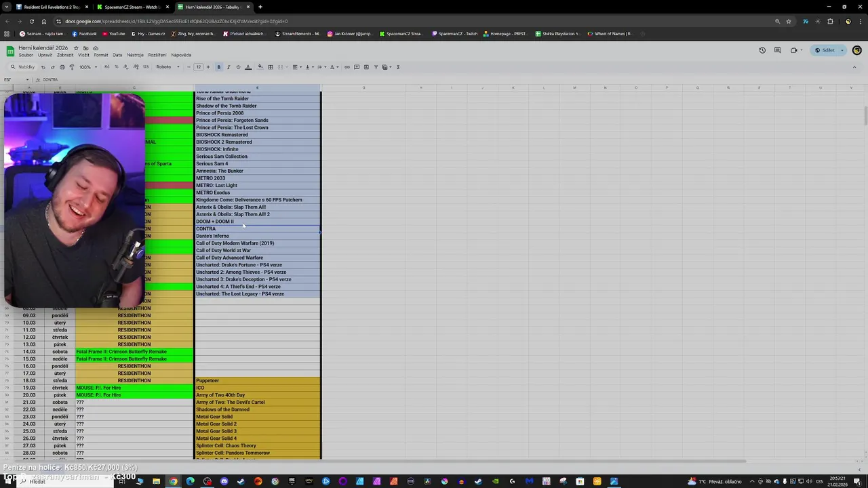This screenshot has height=488, width=868.
Task: Open Chrome from the Windows taskbar
Action: pos(173,481)
